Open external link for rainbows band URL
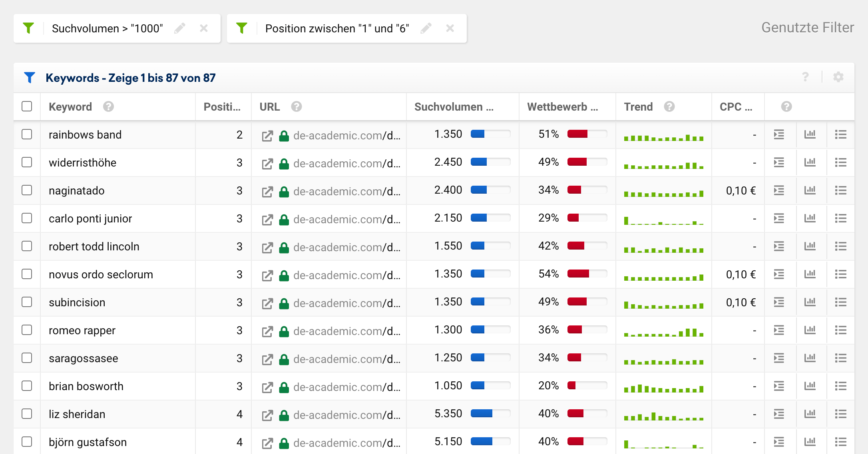 pyautogui.click(x=267, y=136)
